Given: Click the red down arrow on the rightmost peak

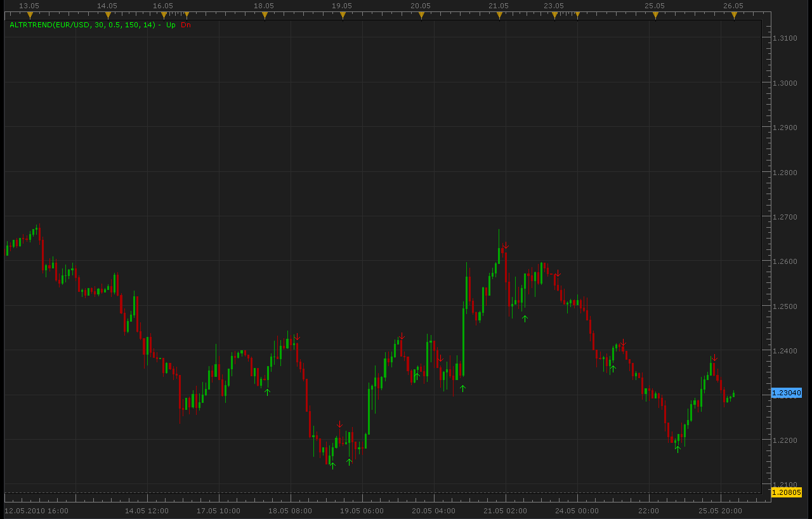Looking at the screenshot, I should pos(714,358).
